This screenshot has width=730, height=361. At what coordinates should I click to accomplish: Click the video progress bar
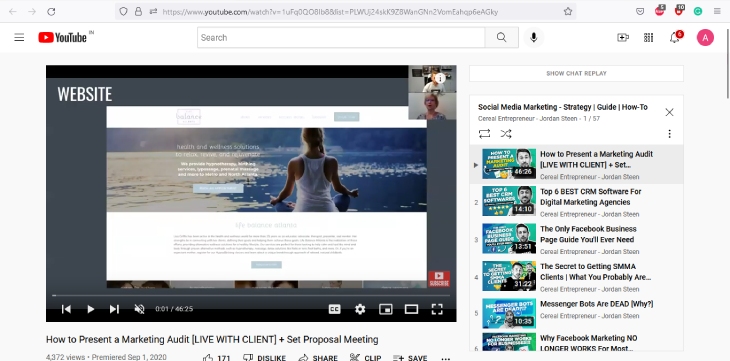[251, 295]
